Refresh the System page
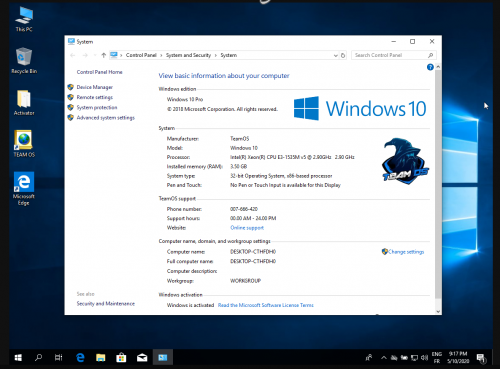This screenshot has height=369, width=500. 343,55
